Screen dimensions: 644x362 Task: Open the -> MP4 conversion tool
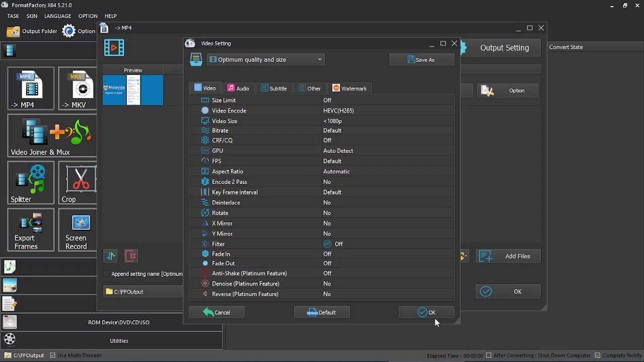[x=31, y=88]
